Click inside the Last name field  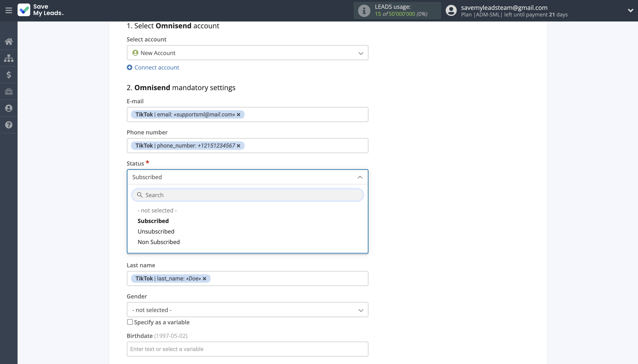[x=247, y=278]
